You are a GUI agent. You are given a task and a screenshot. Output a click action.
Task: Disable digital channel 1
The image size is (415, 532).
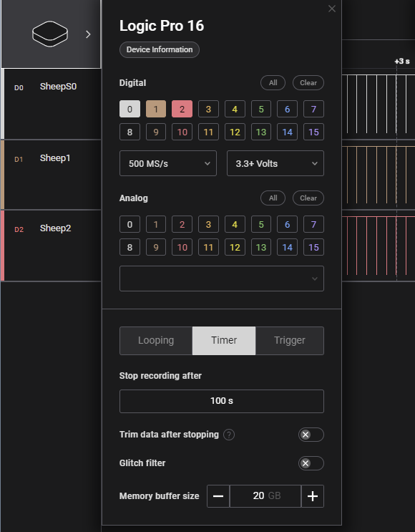(x=156, y=109)
